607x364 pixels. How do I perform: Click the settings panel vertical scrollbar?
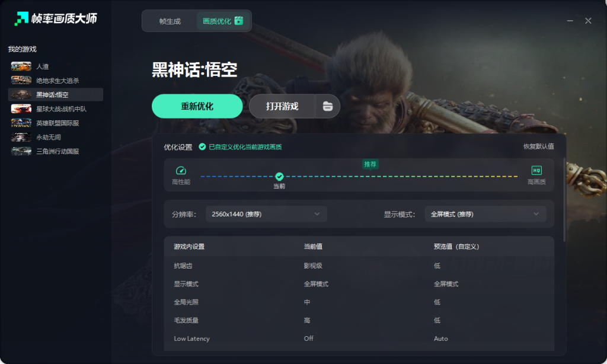click(x=564, y=200)
